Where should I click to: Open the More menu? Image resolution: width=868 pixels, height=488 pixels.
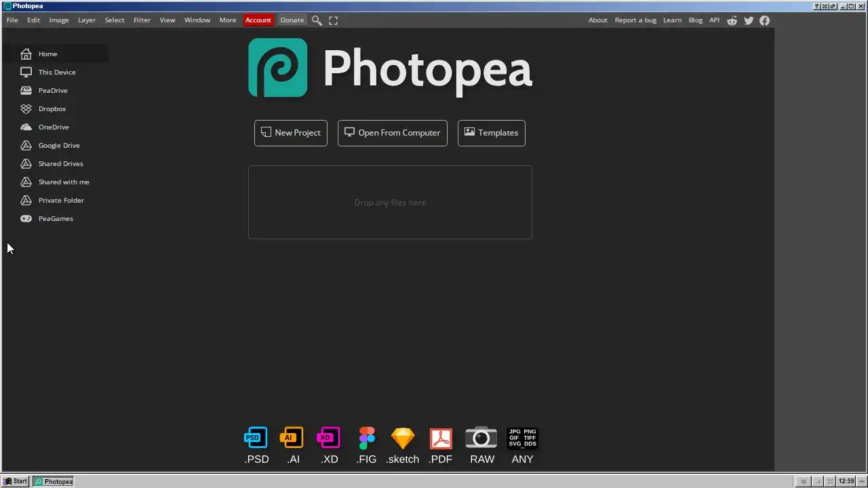(228, 20)
